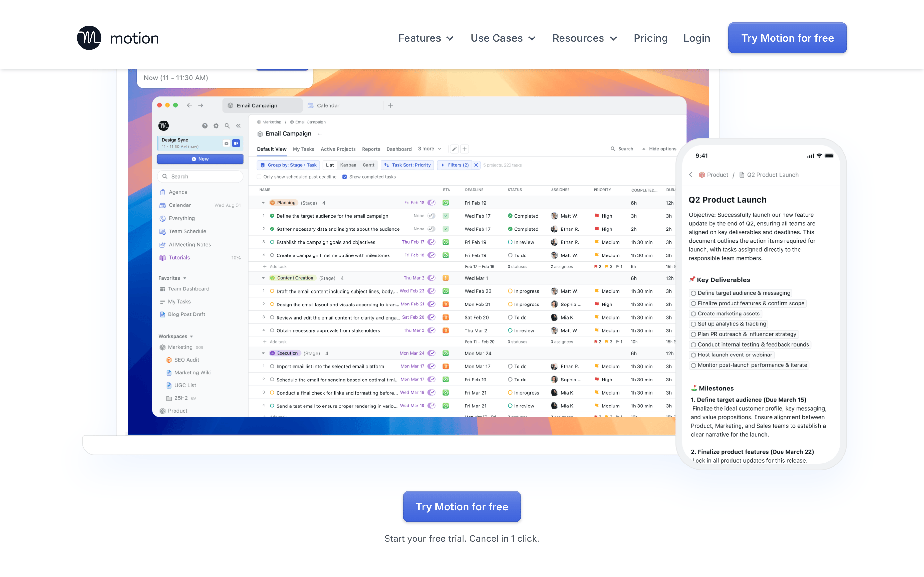Open the help question mark icon in sidebar
The height and width of the screenshot is (577, 924).
(205, 126)
